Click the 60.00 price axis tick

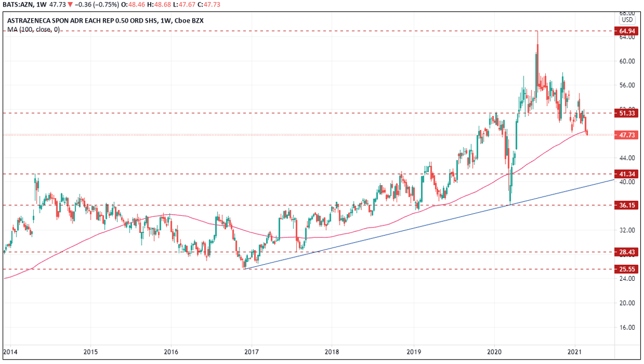point(628,61)
